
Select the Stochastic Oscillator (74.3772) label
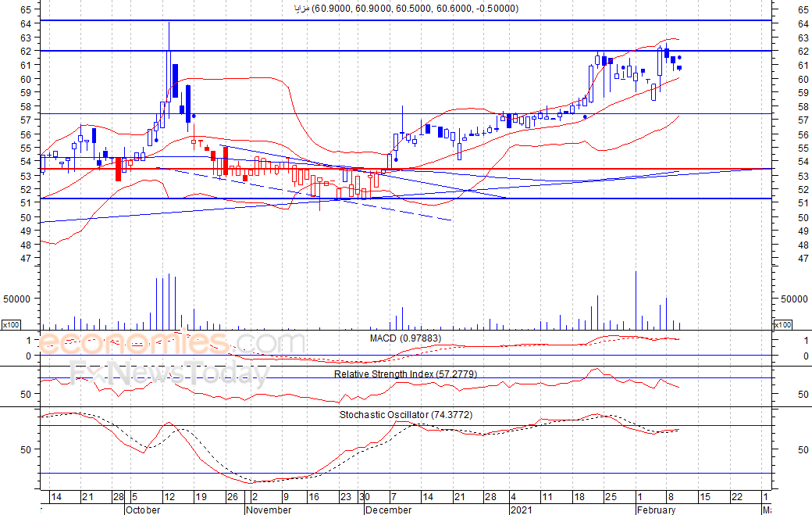pos(406,415)
